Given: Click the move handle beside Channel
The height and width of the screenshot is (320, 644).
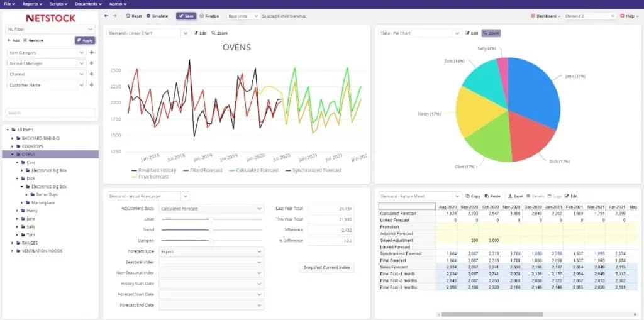Looking at the screenshot, I should coord(91,74).
